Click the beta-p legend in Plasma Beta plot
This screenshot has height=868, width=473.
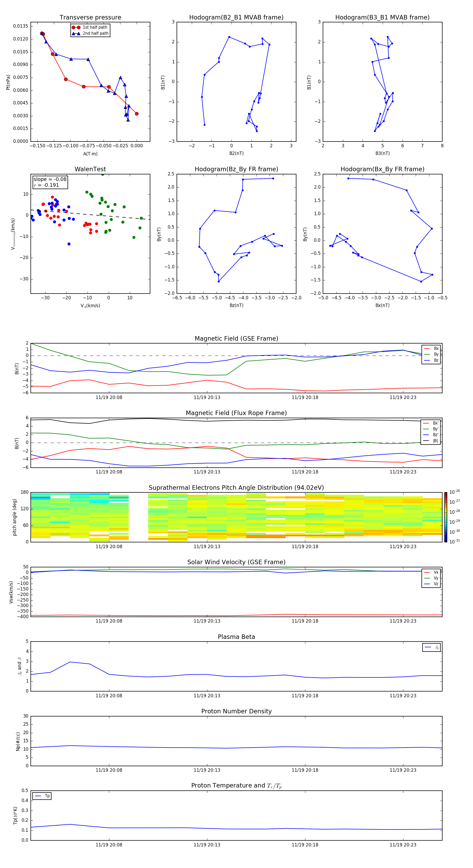click(431, 647)
